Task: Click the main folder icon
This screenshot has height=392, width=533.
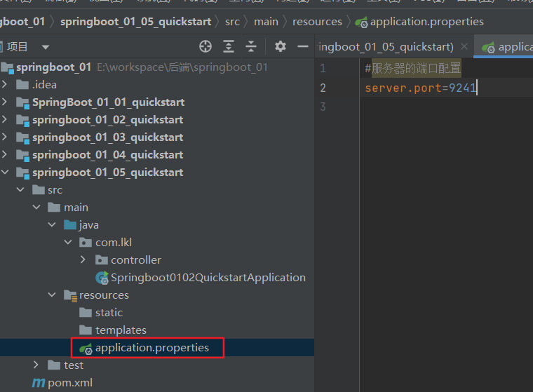Action: [x=54, y=207]
